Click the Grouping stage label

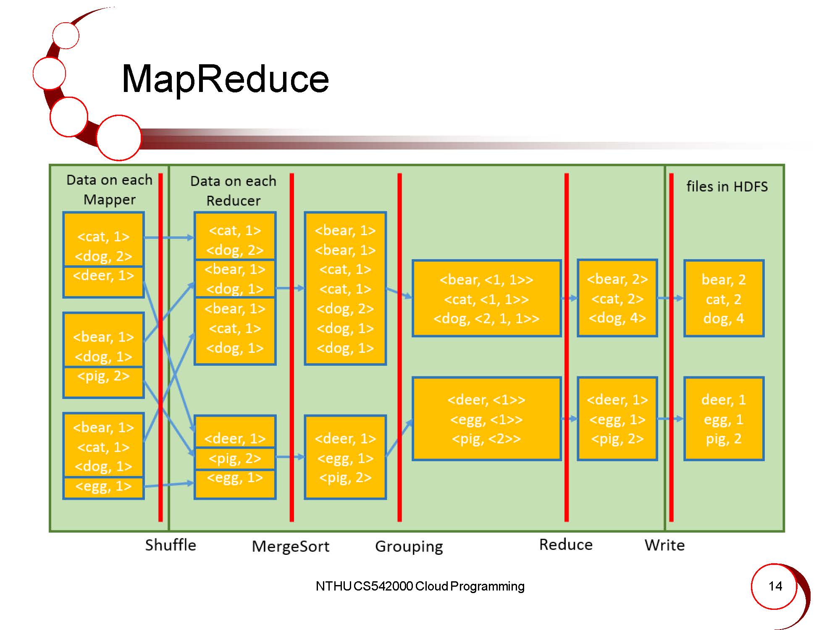[x=409, y=546]
